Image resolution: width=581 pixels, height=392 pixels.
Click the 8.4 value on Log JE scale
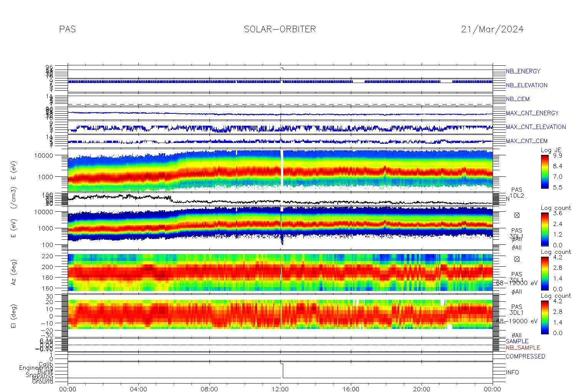[557, 166]
